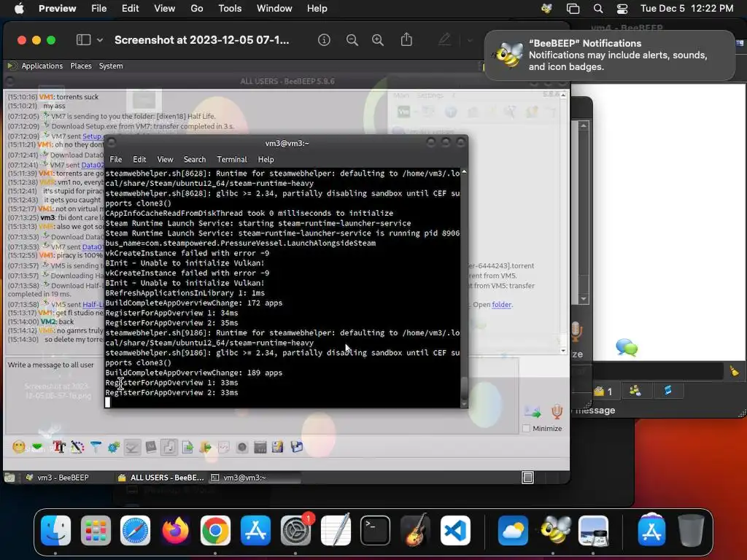Switch to the users tab in vm4 window
The width and height of the screenshot is (747, 560).
[x=635, y=391]
